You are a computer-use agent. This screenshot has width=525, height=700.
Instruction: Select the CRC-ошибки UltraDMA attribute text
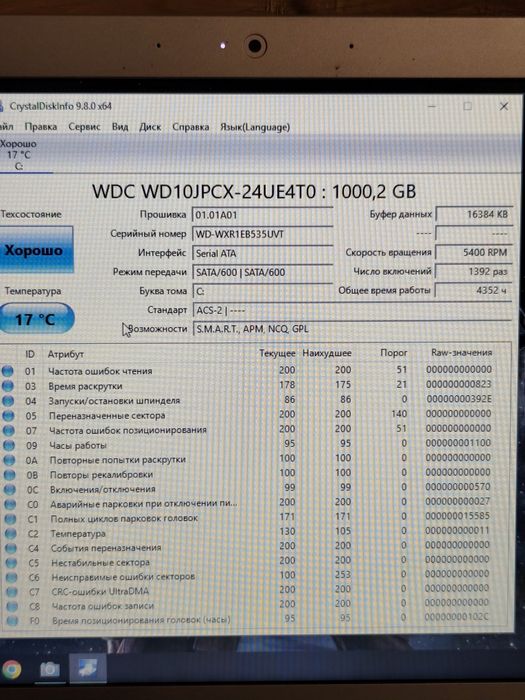tap(100, 592)
